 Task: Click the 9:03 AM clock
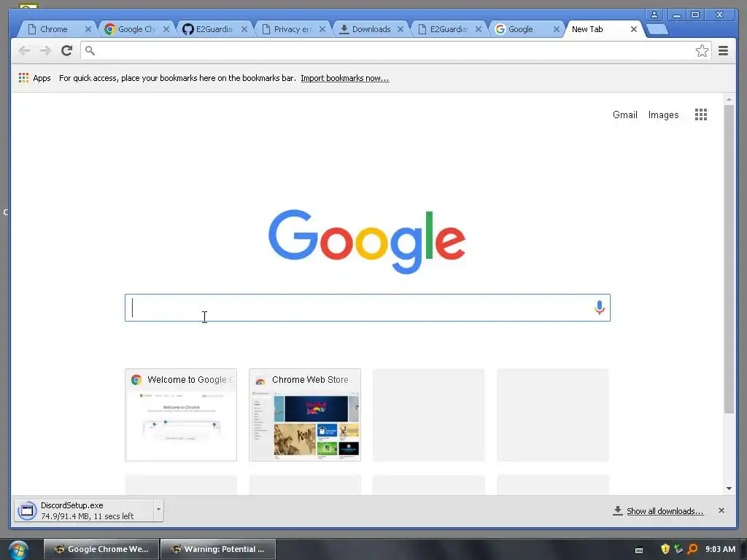720,549
